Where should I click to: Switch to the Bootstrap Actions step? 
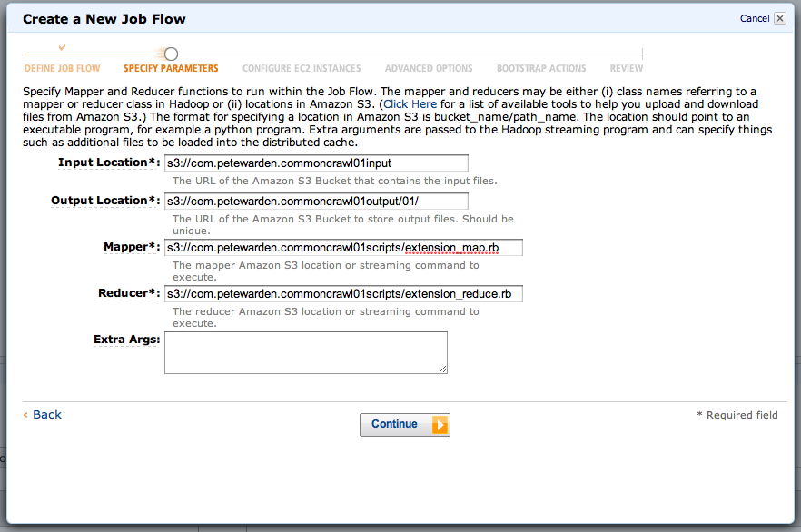click(541, 68)
